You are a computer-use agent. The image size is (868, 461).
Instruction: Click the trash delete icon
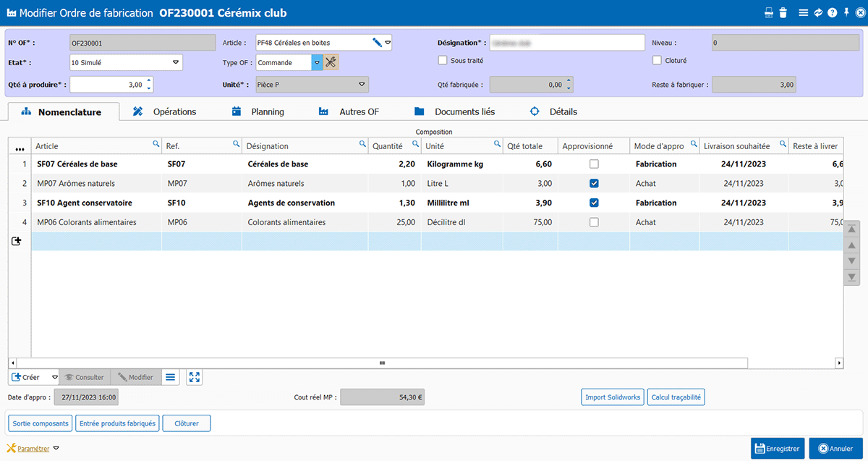783,13
